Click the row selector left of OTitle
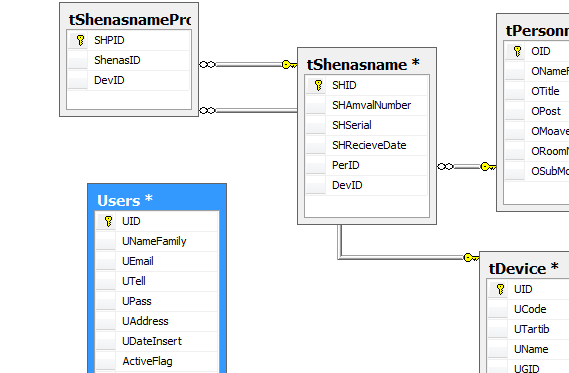Viewport: 569px width, 373px height. 515,91
